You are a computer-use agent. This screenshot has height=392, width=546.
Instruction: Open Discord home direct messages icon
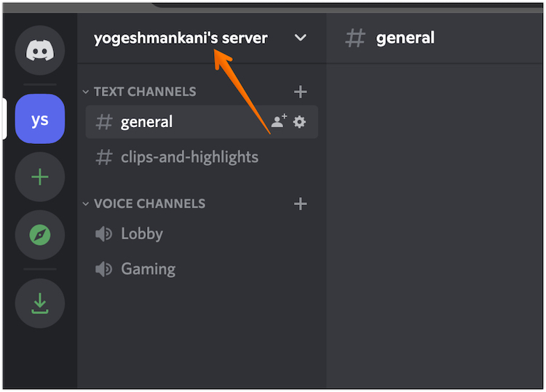coord(40,50)
